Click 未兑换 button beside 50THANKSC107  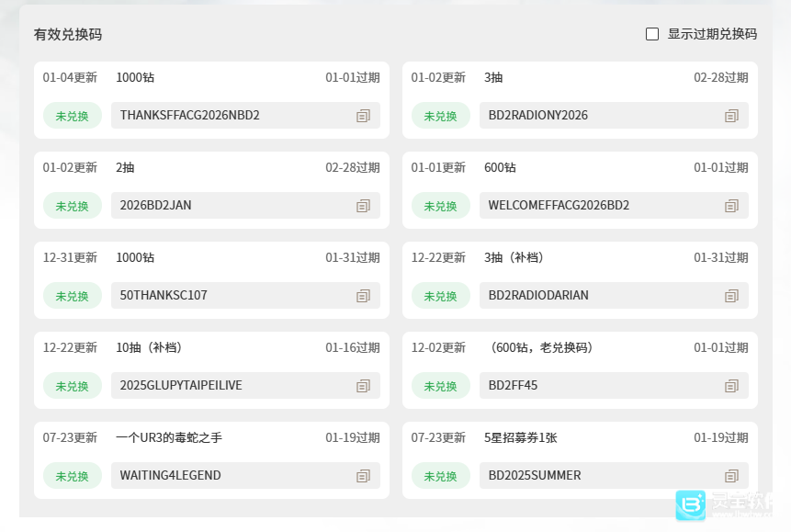coord(72,296)
